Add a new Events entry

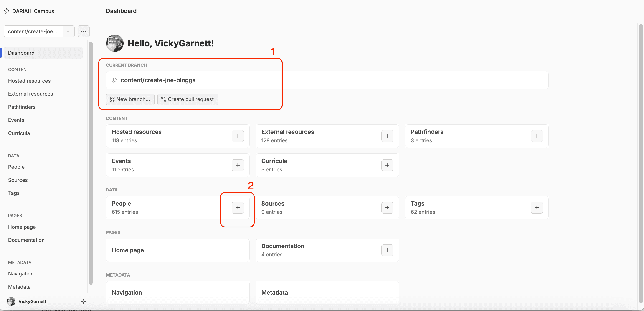[238, 165]
